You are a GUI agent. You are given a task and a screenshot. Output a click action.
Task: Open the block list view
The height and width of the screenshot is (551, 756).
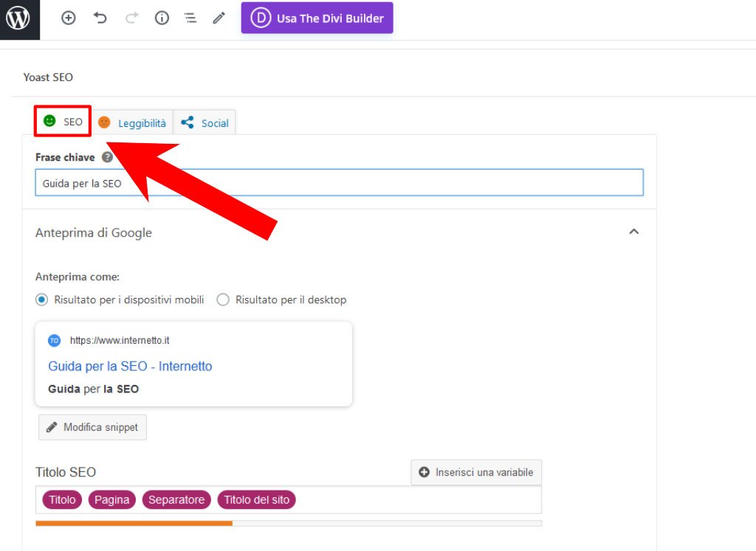coord(190,18)
